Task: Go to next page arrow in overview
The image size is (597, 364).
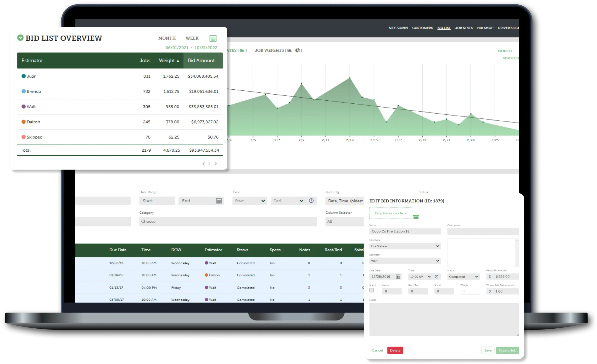Action: 216,164
